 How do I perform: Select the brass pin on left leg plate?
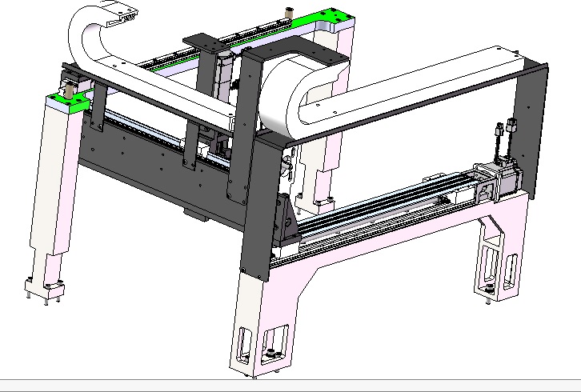point(69,90)
